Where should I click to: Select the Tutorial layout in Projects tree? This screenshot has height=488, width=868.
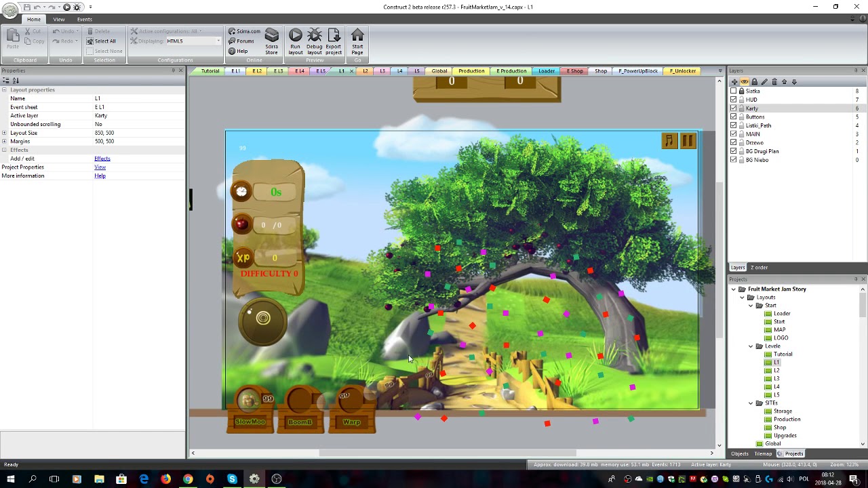tap(783, 354)
